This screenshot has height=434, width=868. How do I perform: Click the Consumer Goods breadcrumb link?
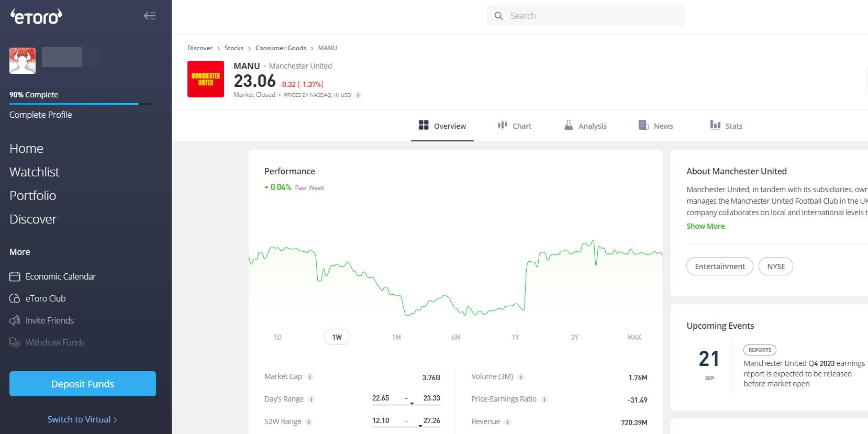[x=281, y=48]
